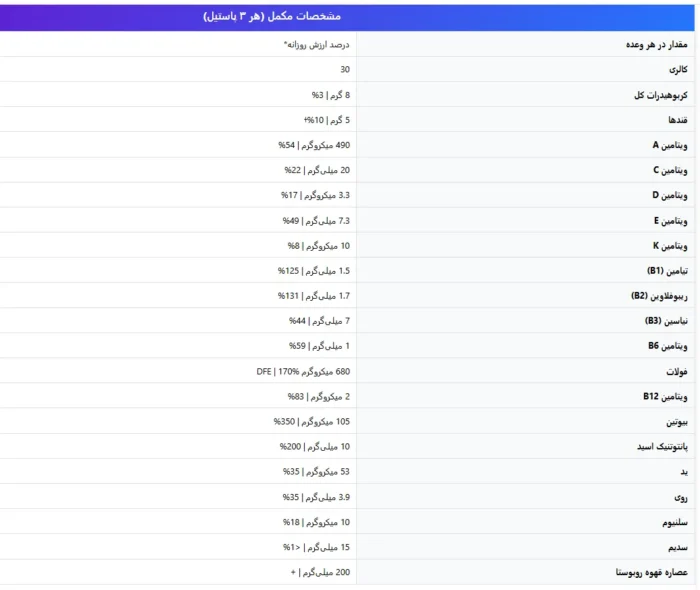Select the 'فولات' row label
Image resolution: width=700 pixels, height=590 pixels.
677,371
